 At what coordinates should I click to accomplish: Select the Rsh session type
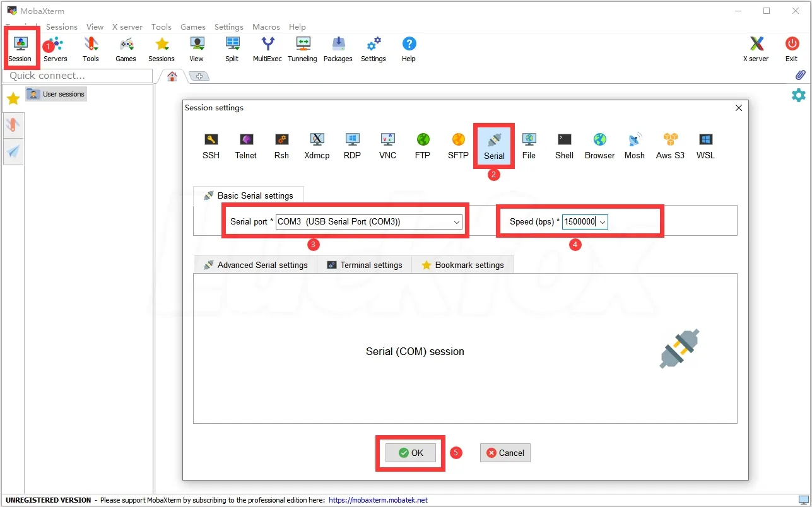pos(281,146)
